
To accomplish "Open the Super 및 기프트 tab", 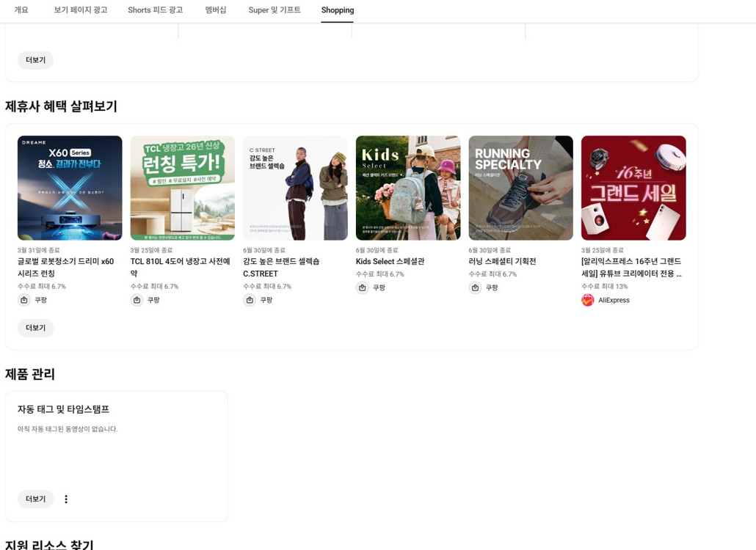I will 275,10.
